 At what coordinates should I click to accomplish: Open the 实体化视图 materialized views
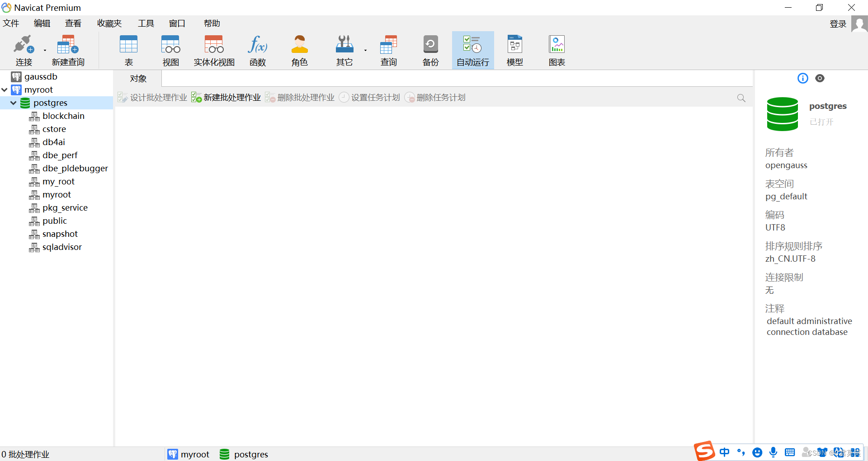214,50
